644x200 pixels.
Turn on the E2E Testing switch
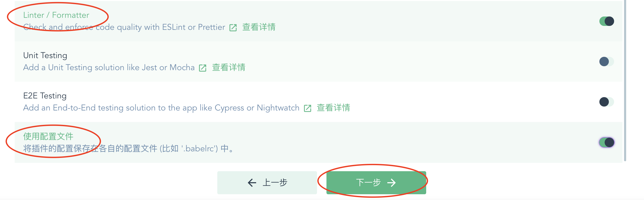(x=607, y=102)
